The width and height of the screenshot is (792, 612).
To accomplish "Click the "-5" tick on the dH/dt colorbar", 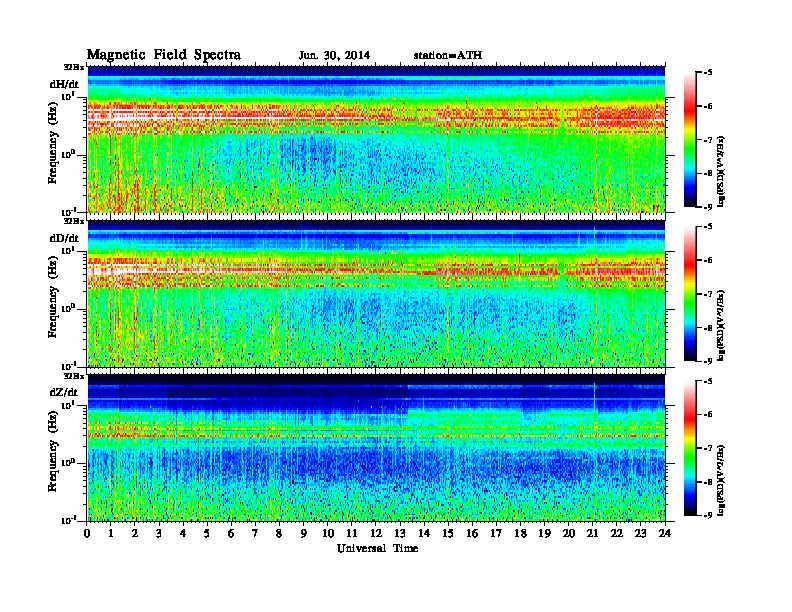I will coord(707,73).
